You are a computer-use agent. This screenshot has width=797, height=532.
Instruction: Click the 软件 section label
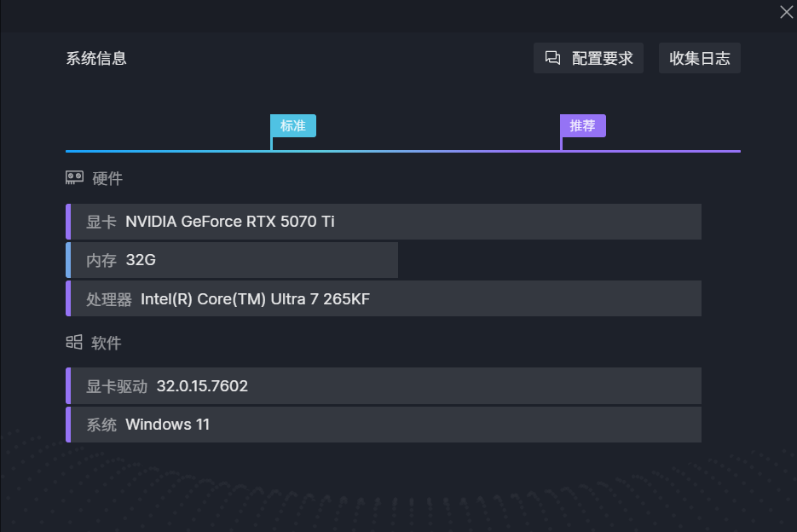click(x=107, y=343)
